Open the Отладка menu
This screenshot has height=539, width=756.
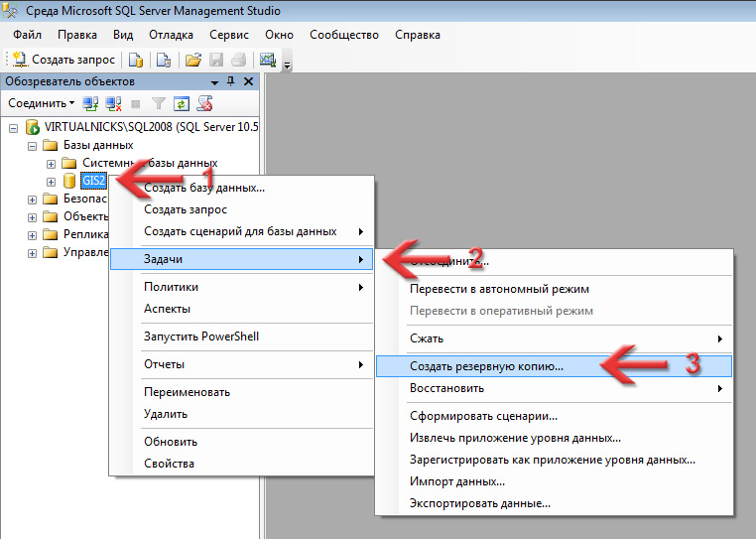[x=172, y=35]
